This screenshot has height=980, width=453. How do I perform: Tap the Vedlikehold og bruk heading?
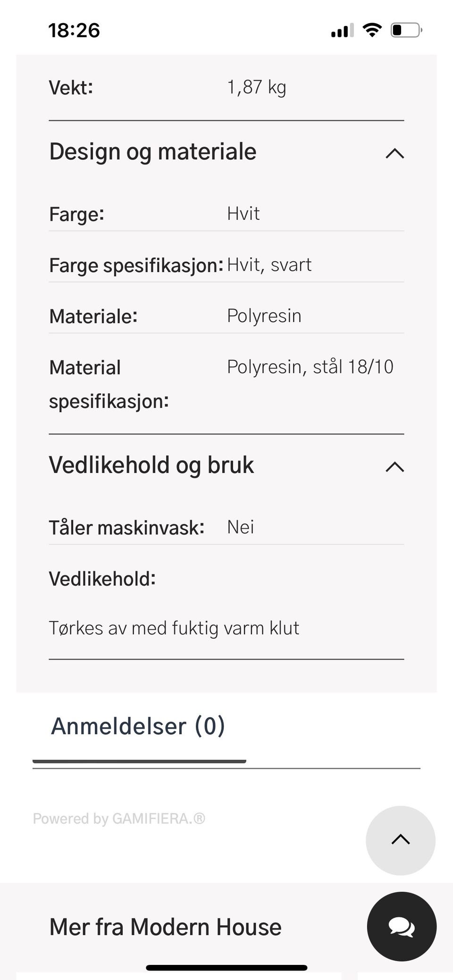tap(151, 465)
